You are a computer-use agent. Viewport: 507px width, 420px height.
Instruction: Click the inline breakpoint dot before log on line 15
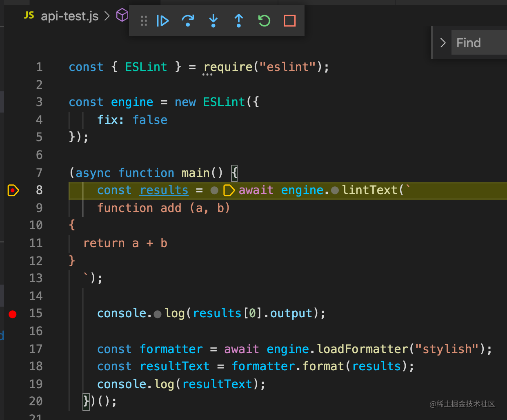click(158, 314)
